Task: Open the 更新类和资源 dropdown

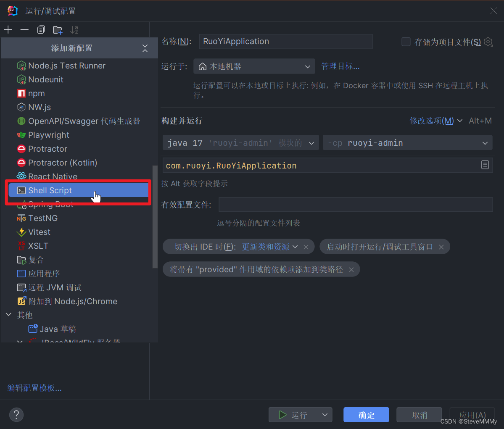Action: click(x=270, y=247)
